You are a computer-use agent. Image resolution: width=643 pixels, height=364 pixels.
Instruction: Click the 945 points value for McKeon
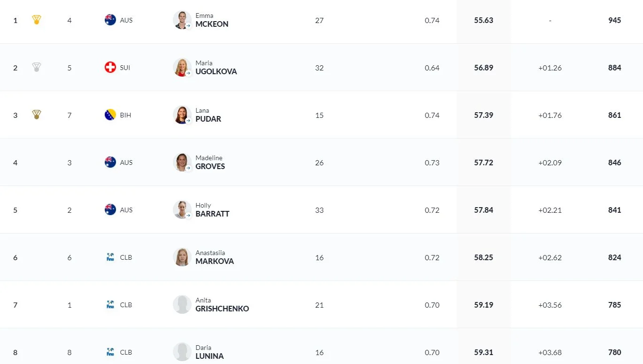point(614,20)
